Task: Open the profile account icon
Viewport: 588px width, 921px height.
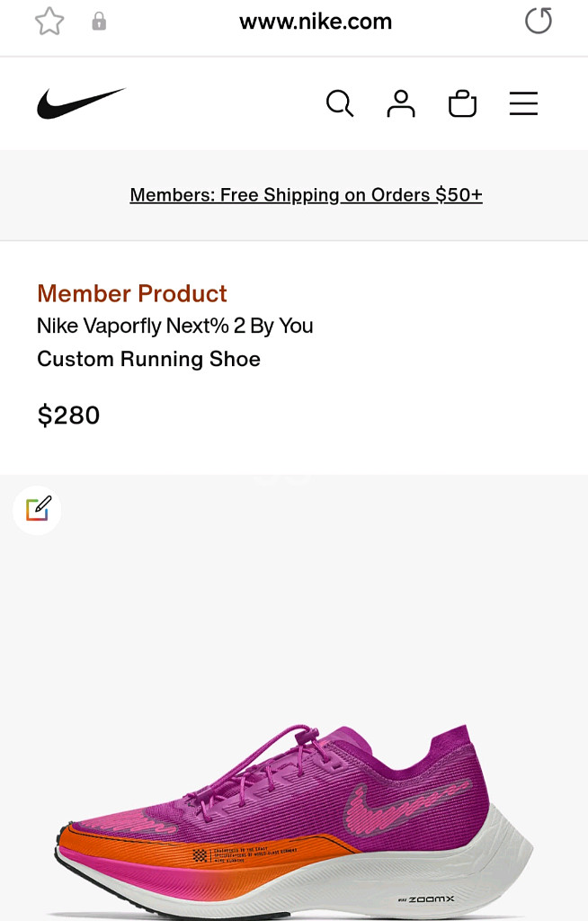Action: pyautogui.click(x=401, y=104)
